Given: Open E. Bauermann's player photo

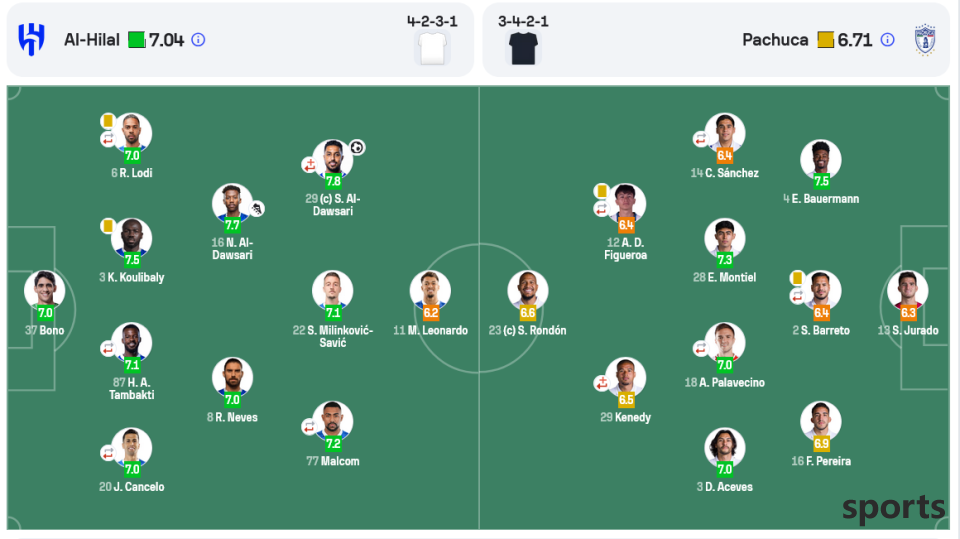Looking at the screenshot, I should [820, 159].
